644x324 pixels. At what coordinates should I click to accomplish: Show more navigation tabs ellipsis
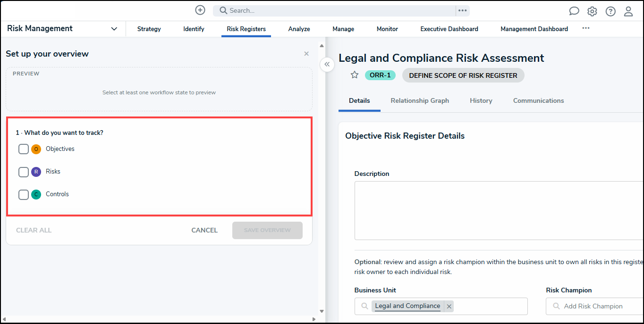coord(586,28)
